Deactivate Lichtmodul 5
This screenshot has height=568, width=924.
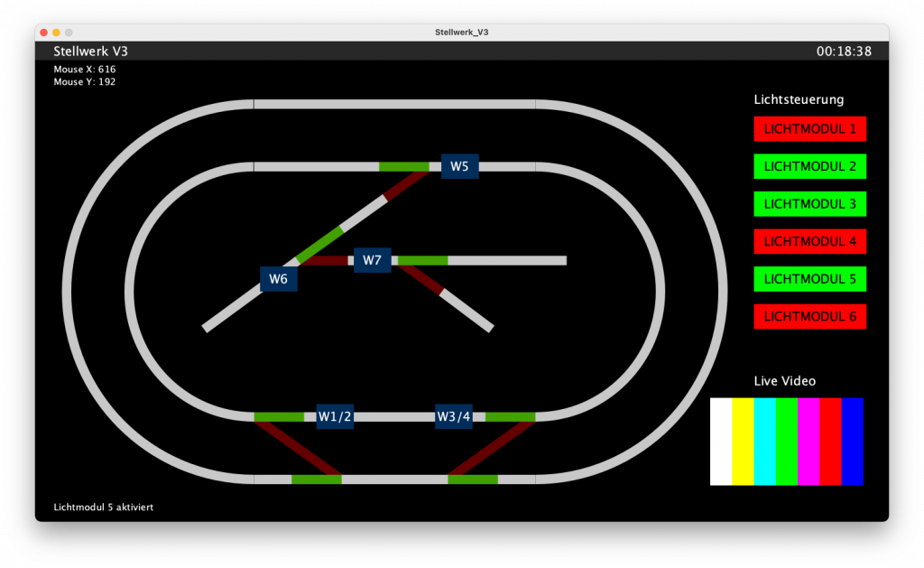click(809, 279)
